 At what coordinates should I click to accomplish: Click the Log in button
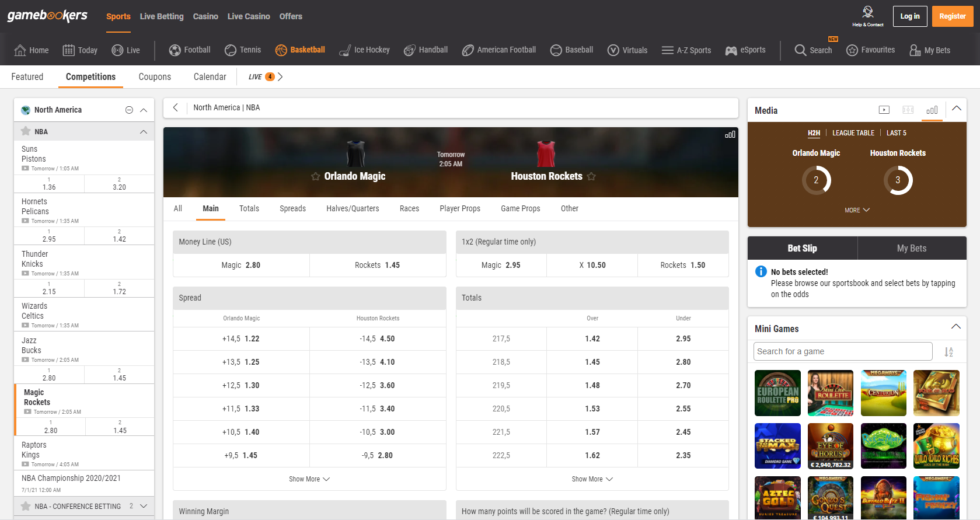coord(910,16)
